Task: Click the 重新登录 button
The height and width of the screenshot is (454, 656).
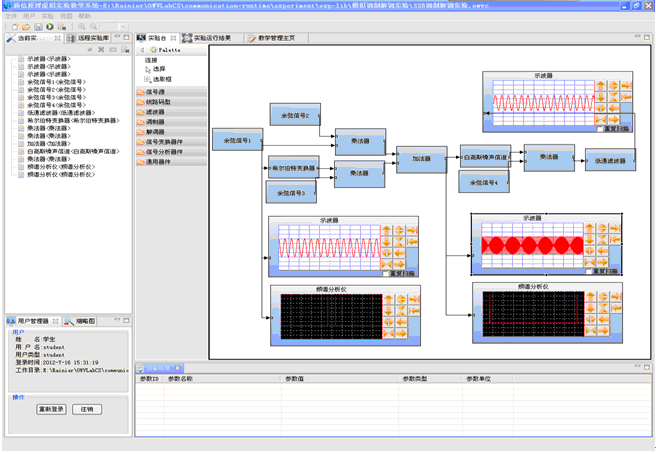Action: pos(50,409)
